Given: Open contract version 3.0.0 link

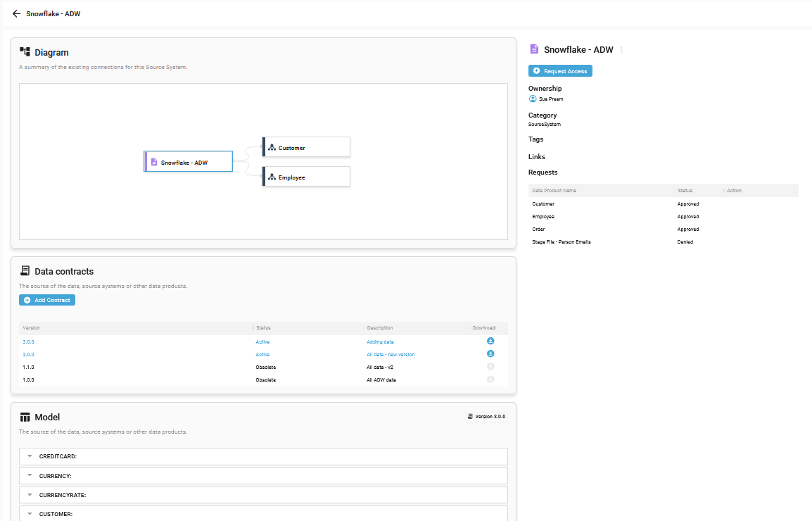Looking at the screenshot, I should point(28,342).
